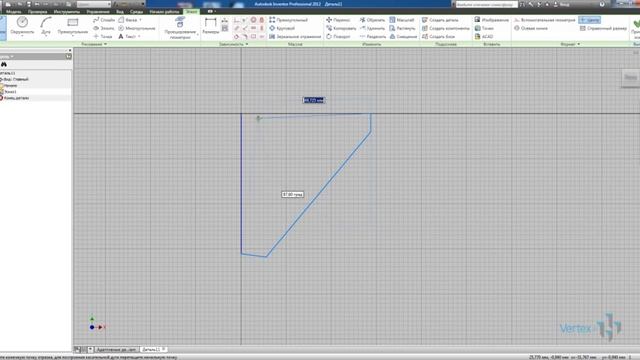Select the Смещение (Offset) tool
The width and height of the screenshot is (640, 360).
coord(403,36)
